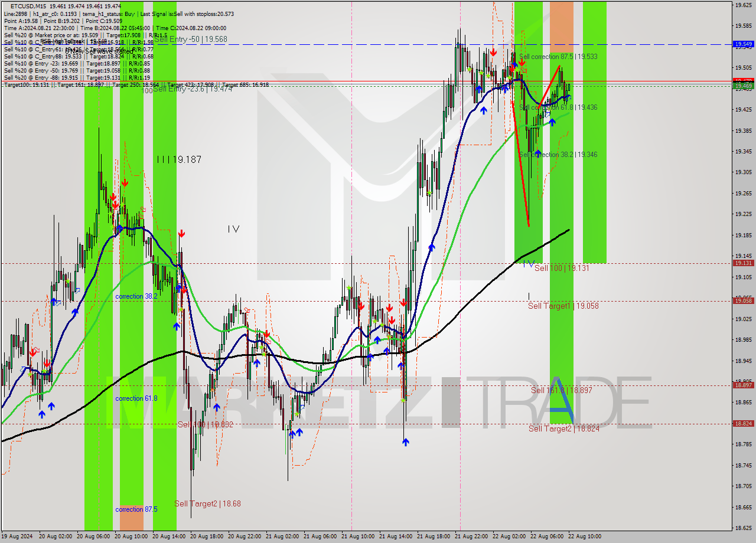This screenshot has height=543, width=756.
Task: Click the 18.745 price scale value
Action: click(743, 466)
